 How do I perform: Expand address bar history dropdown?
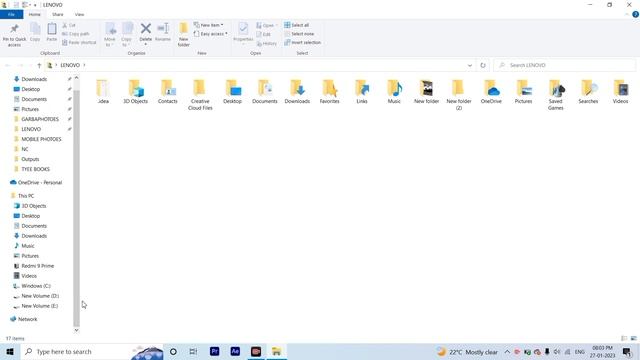470,65
